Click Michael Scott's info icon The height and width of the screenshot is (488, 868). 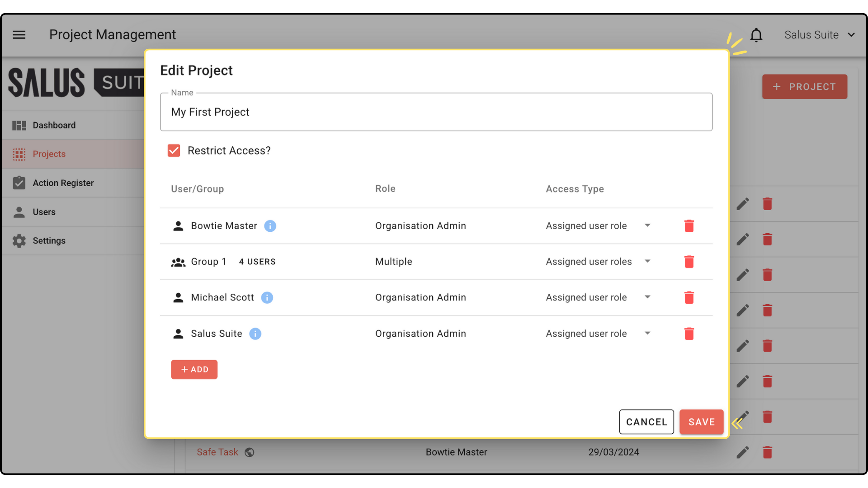[x=267, y=297]
